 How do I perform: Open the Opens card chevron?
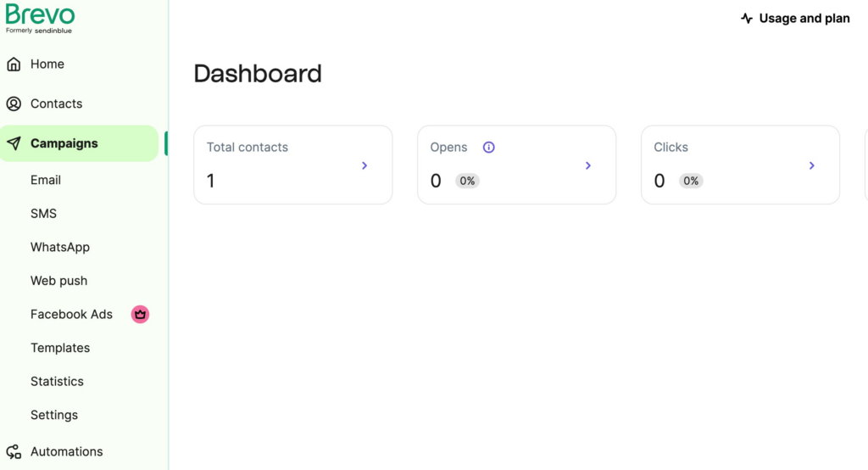[x=588, y=165]
